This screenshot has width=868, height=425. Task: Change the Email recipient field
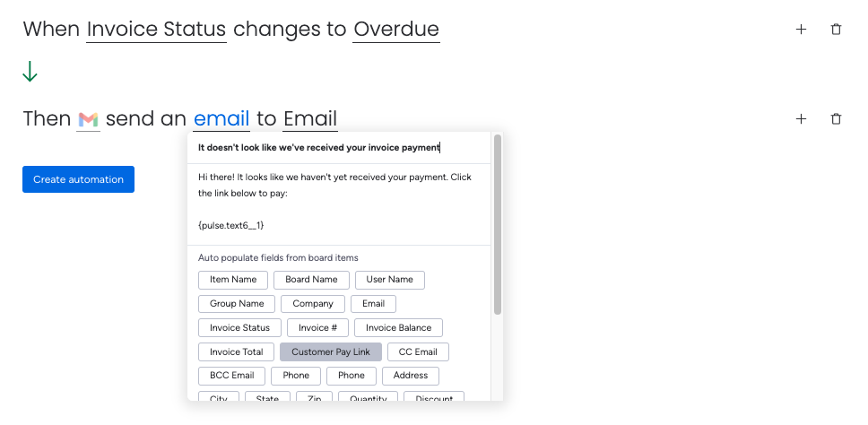310,119
